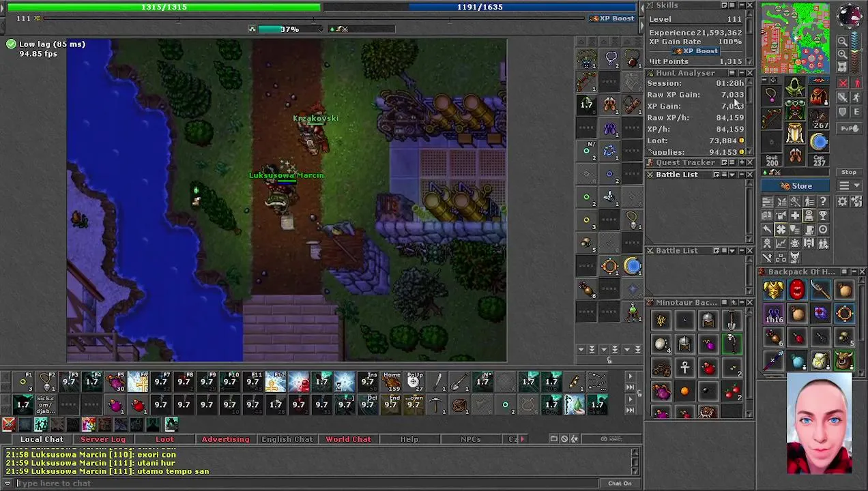Open the question mark help icon
The width and height of the screenshot is (868, 491).
[x=823, y=202]
